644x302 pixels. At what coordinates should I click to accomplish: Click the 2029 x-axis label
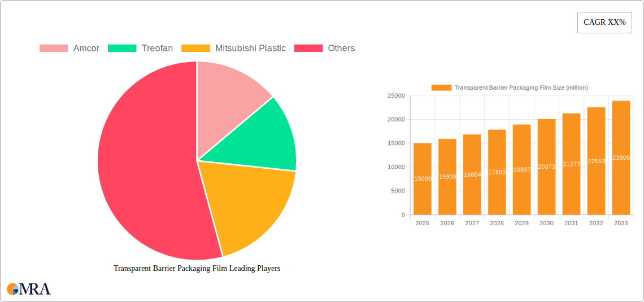tap(521, 224)
